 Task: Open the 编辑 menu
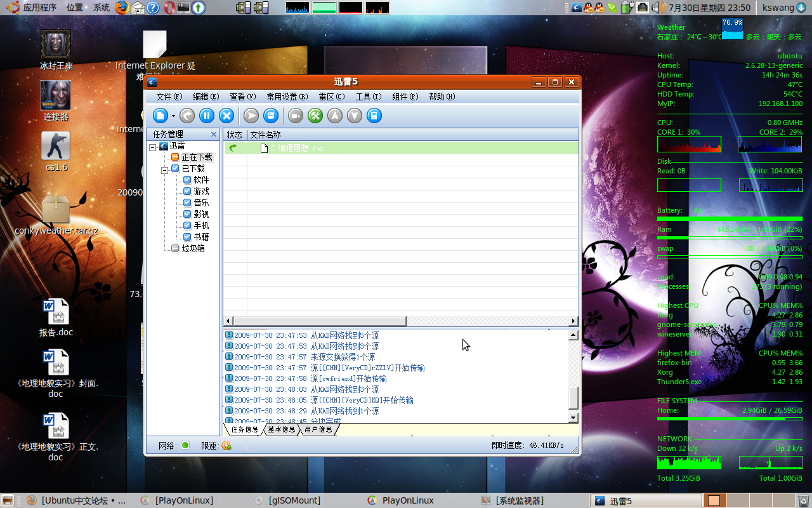click(x=206, y=97)
